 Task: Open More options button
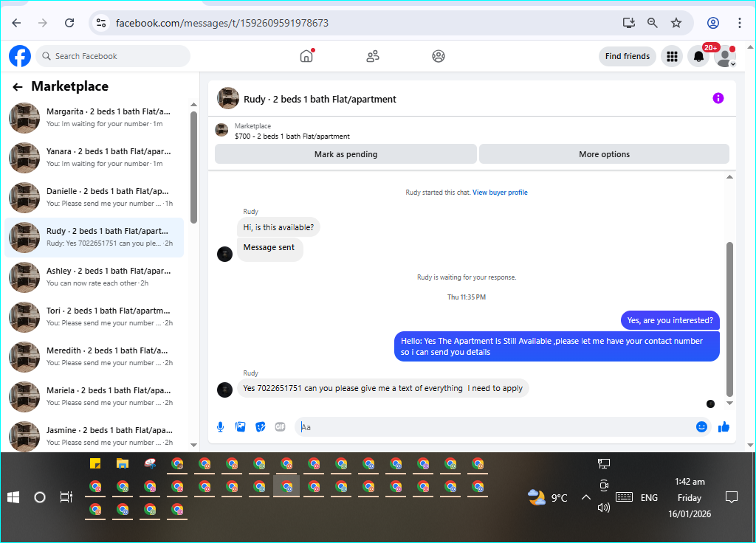coord(604,154)
